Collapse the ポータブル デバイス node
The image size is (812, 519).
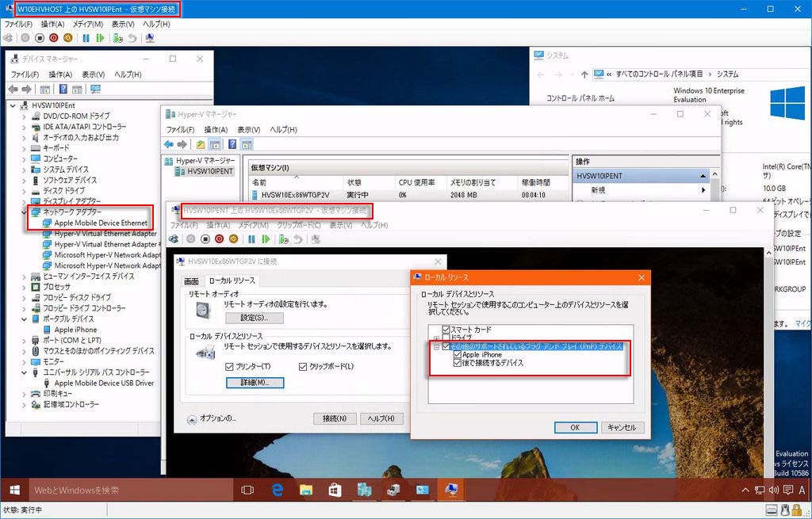(24, 319)
